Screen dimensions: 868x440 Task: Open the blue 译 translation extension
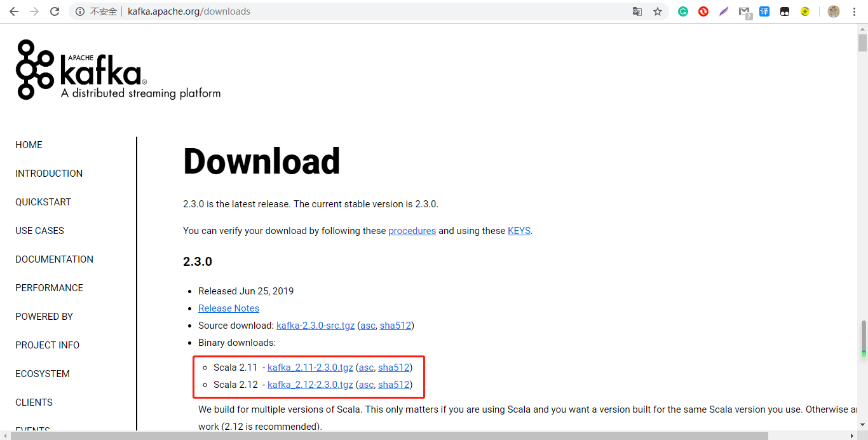(764, 11)
